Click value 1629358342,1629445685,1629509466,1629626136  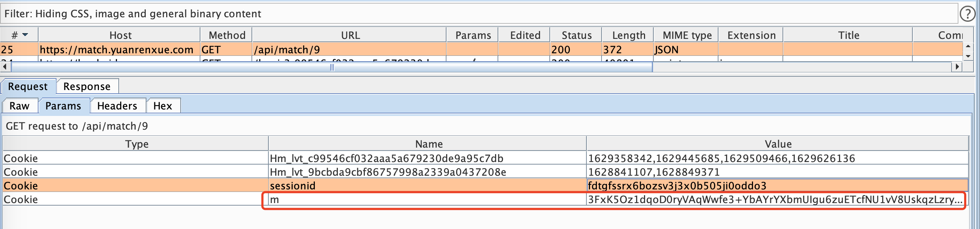click(777, 158)
